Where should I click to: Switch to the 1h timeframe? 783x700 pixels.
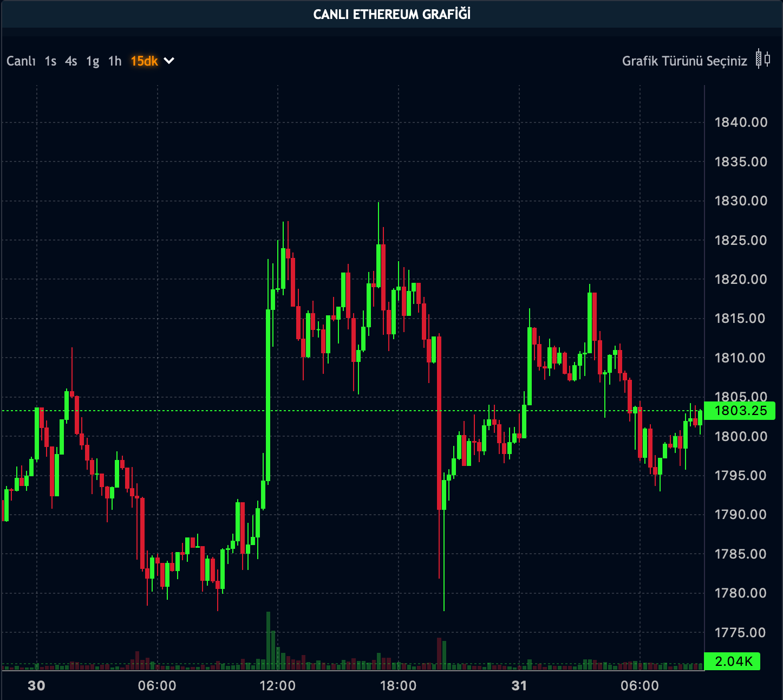[x=115, y=61]
